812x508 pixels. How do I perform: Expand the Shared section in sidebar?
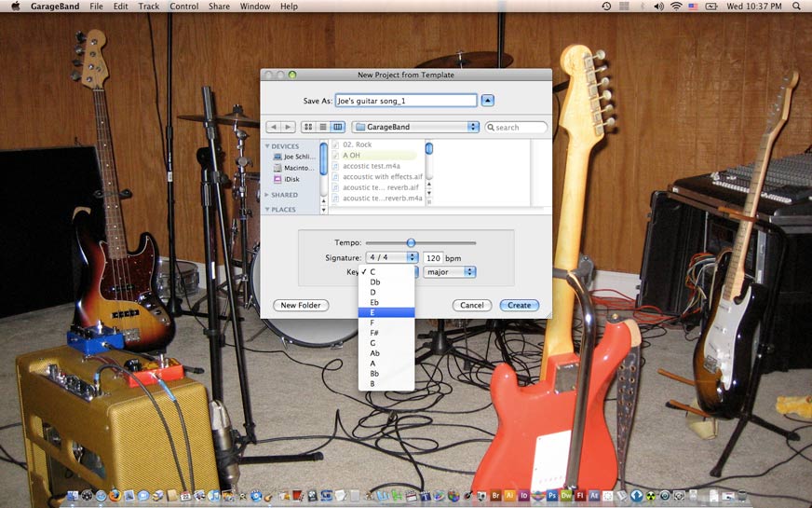[x=268, y=195]
